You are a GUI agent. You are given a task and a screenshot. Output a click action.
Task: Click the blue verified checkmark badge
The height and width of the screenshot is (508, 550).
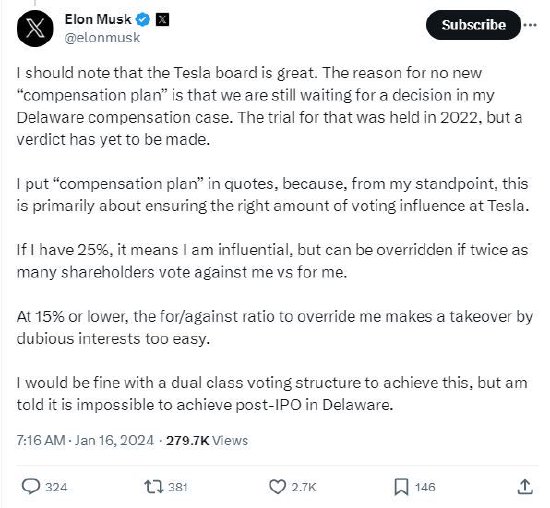pyautogui.click(x=143, y=20)
